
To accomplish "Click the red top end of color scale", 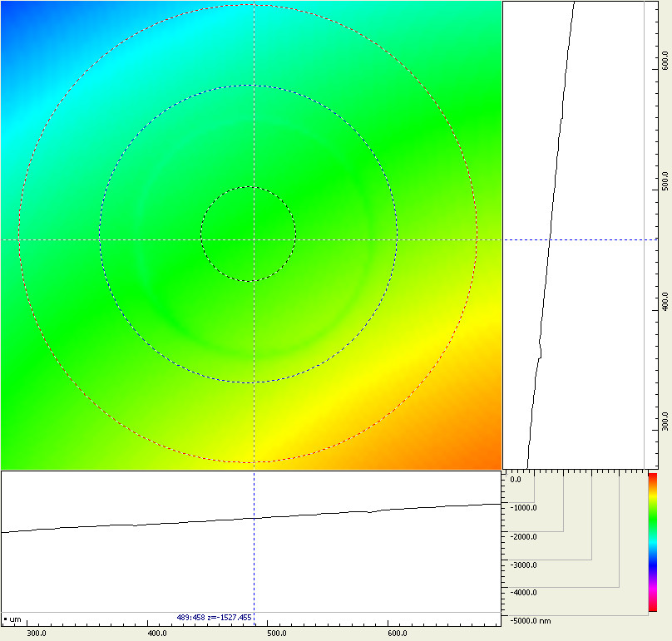I will pos(652,476).
